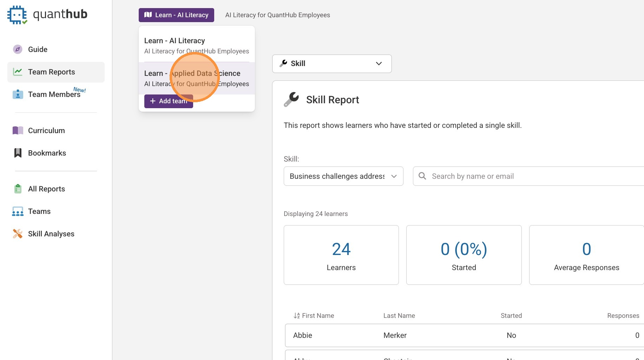
Task: Sort table by First Name column
Action: [314, 316]
